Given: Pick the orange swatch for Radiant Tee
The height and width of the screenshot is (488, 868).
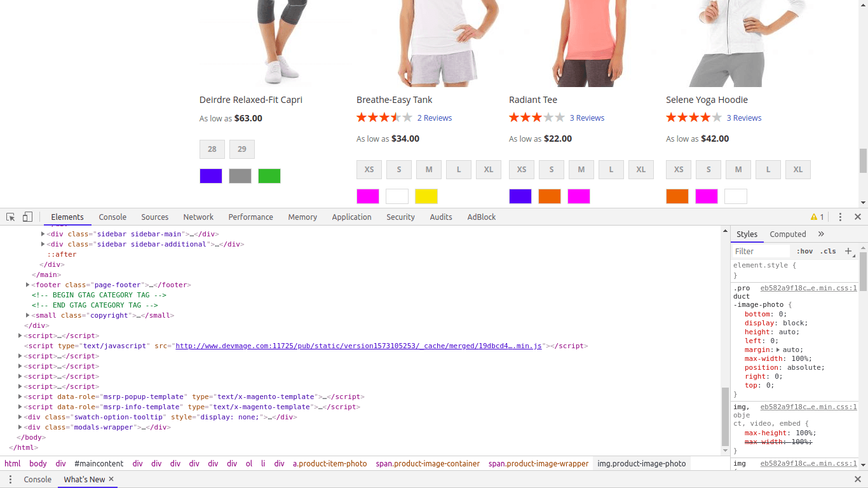Looking at the screenshot, I should [x=550, y=196].
